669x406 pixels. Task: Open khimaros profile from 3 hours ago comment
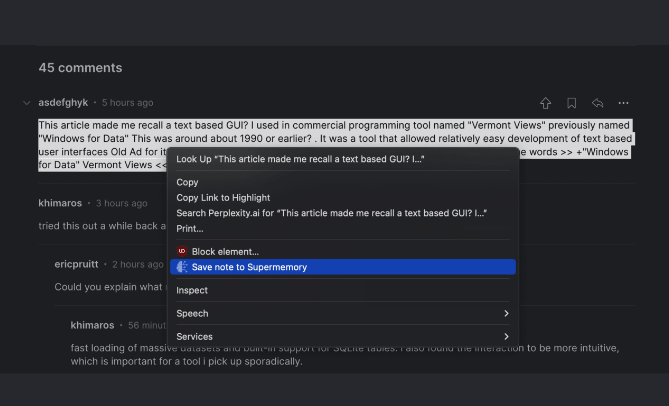point(60,203)
